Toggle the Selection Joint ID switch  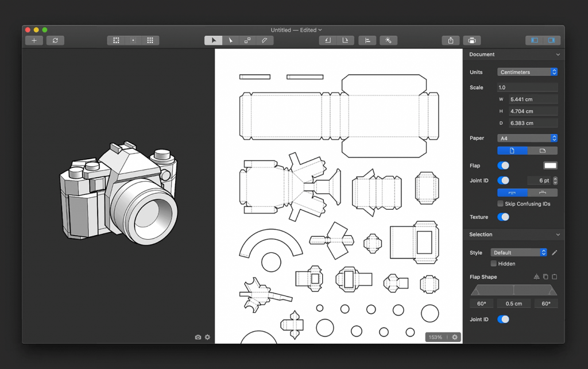click(503, 320)
